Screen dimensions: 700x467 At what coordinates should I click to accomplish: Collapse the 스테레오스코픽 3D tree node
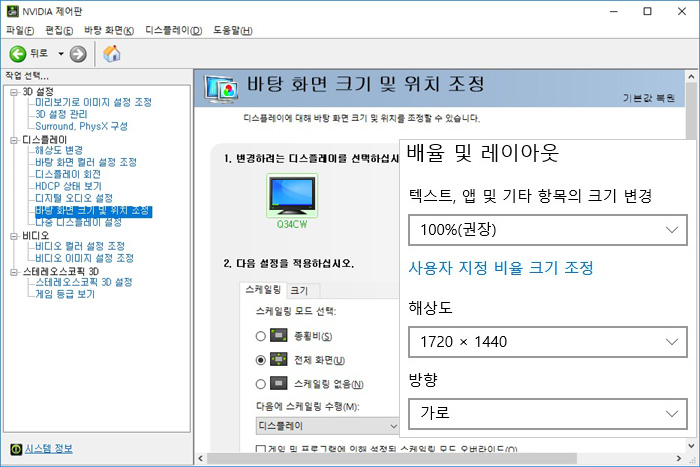[x=14, y=272]
